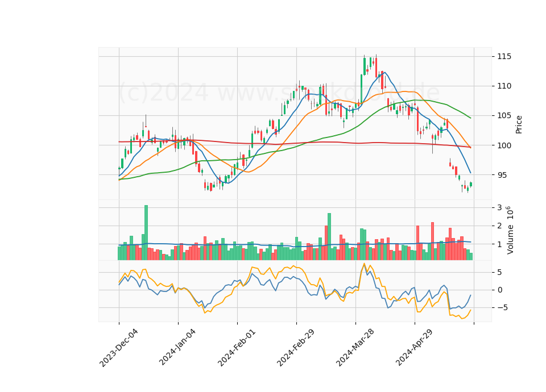Select the 100 price axis label
This screenshot has width=546, height=392.
tap(504, 145)
